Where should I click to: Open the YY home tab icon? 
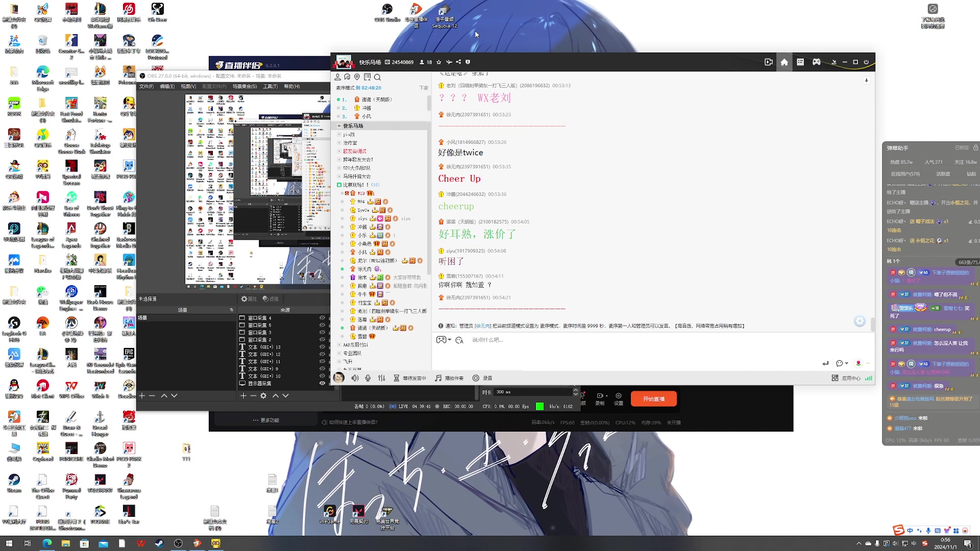[784, 62]
